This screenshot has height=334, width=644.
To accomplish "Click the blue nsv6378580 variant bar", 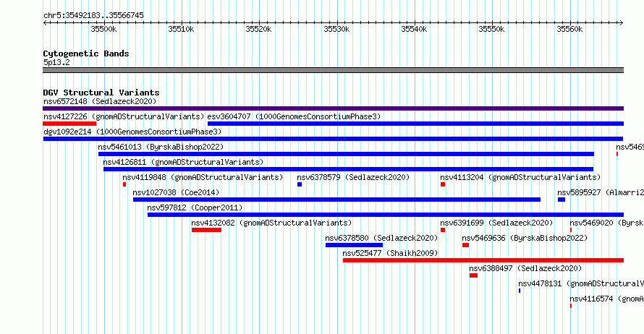I will (x=354, y=245).
